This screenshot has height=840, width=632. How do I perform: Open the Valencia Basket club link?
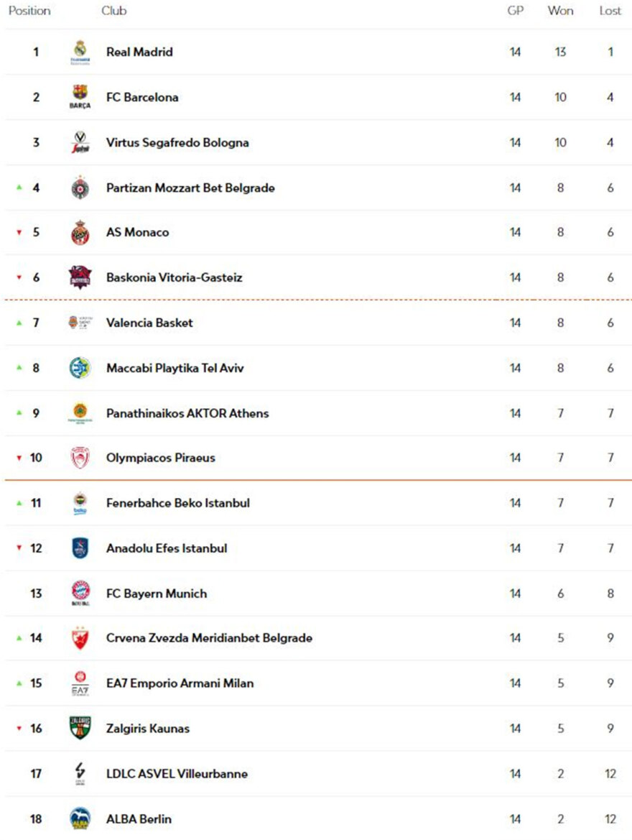(149, 323)
